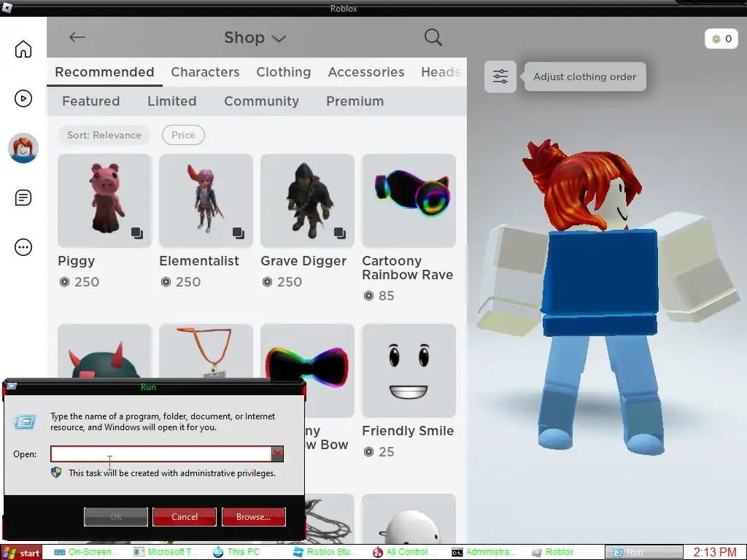Screen dimensions: 747x560
Task: Open the Roblox Home sidebar icon
Action: [23, 49]
